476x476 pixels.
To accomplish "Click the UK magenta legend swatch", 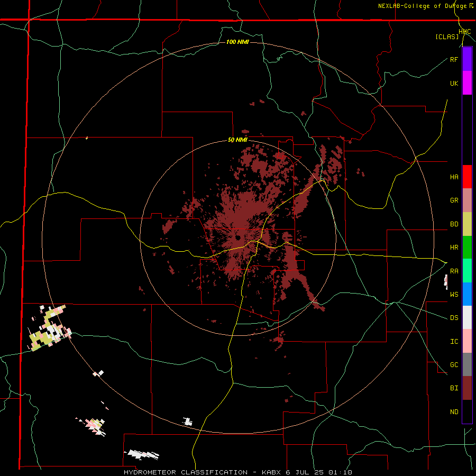I will pyautogui.click(x=467, y=83).
